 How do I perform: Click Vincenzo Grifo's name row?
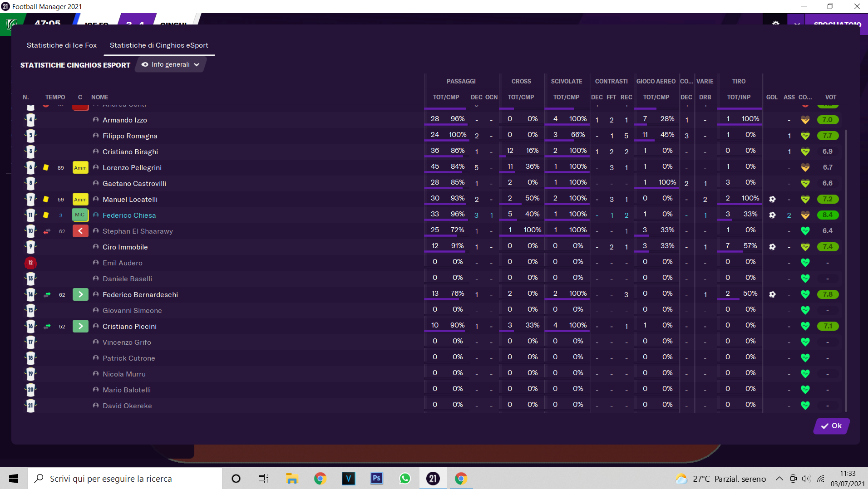coord(127,342)
